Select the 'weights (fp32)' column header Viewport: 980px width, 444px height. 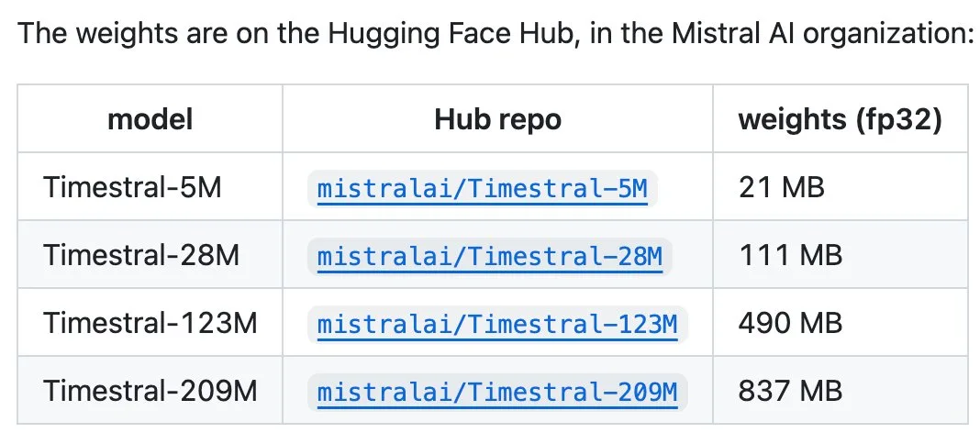(x=840, y=119)
